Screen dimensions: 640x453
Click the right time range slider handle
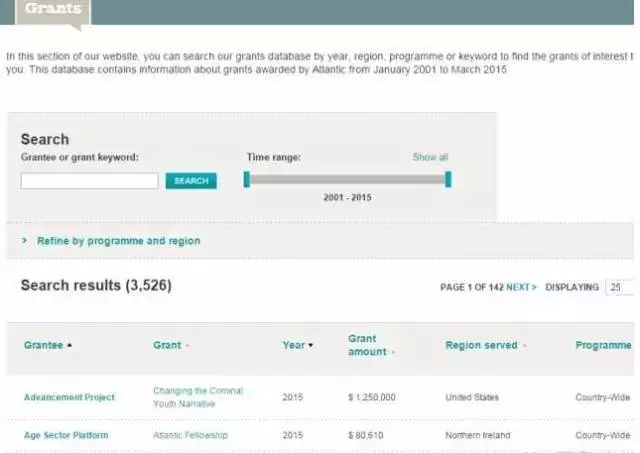[448, 180]
